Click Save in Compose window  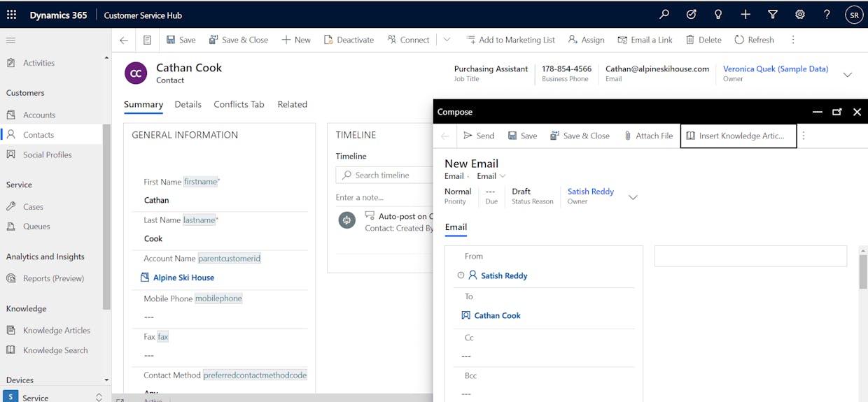click(522, 136)
